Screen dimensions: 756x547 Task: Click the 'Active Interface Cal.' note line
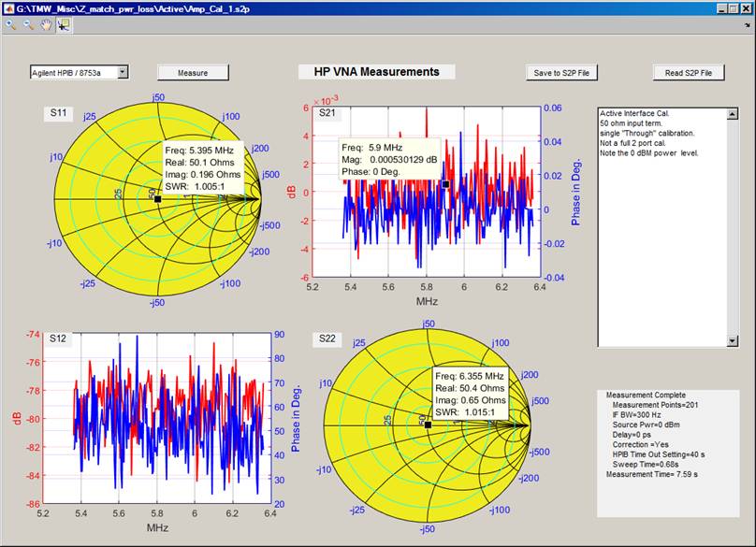pos(634,114)
